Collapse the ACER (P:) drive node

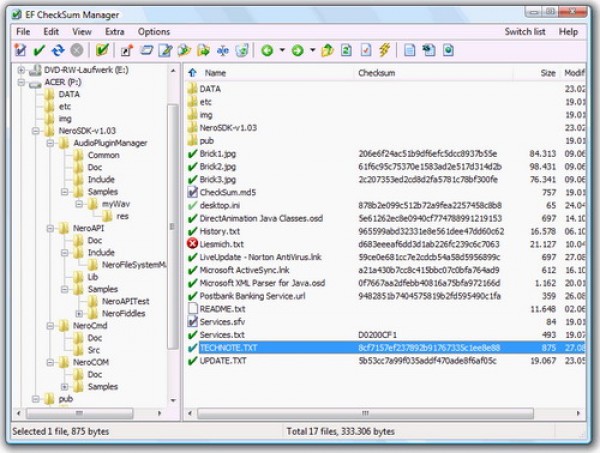click(x=21, y=82)
